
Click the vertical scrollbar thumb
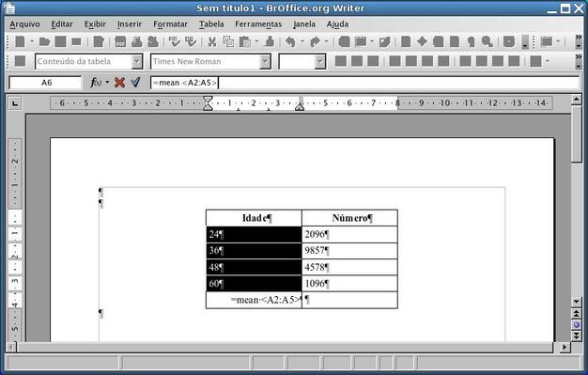pos(577,133)
